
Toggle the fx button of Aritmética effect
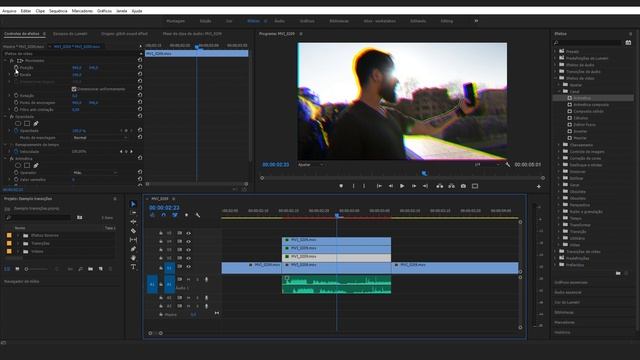click(11, 158)
